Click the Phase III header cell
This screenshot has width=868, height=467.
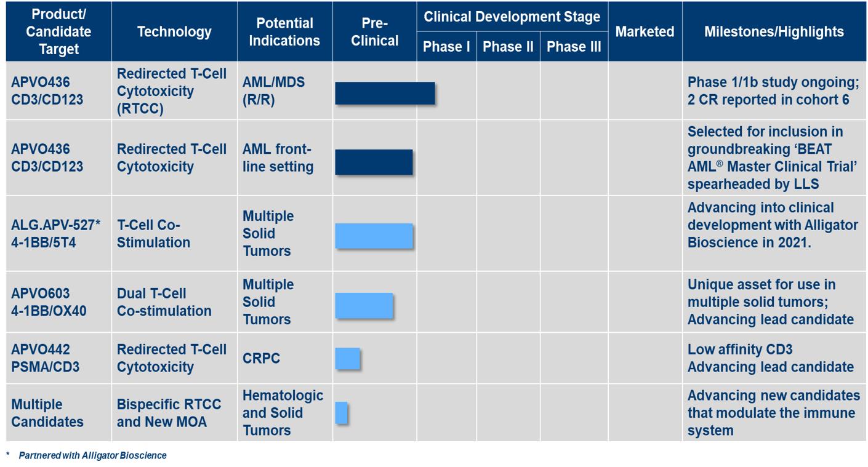coord(574,47)
